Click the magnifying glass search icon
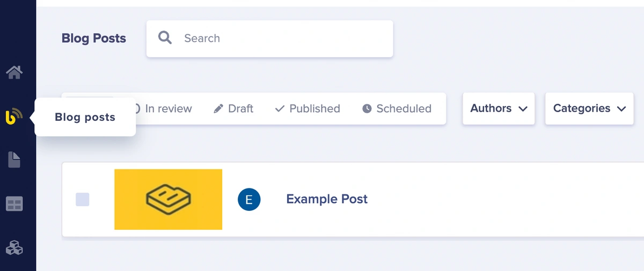644x271 pixels. coord(165,38)
